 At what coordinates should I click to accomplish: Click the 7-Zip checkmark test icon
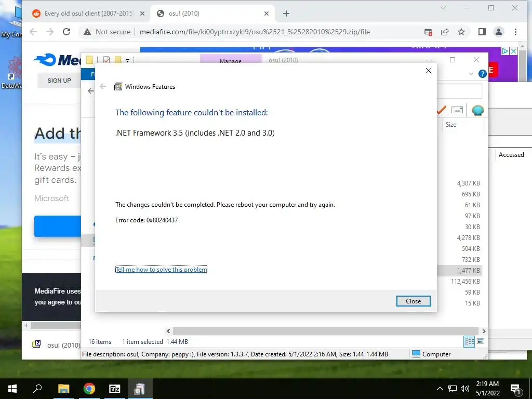click(x=441, y=110)
